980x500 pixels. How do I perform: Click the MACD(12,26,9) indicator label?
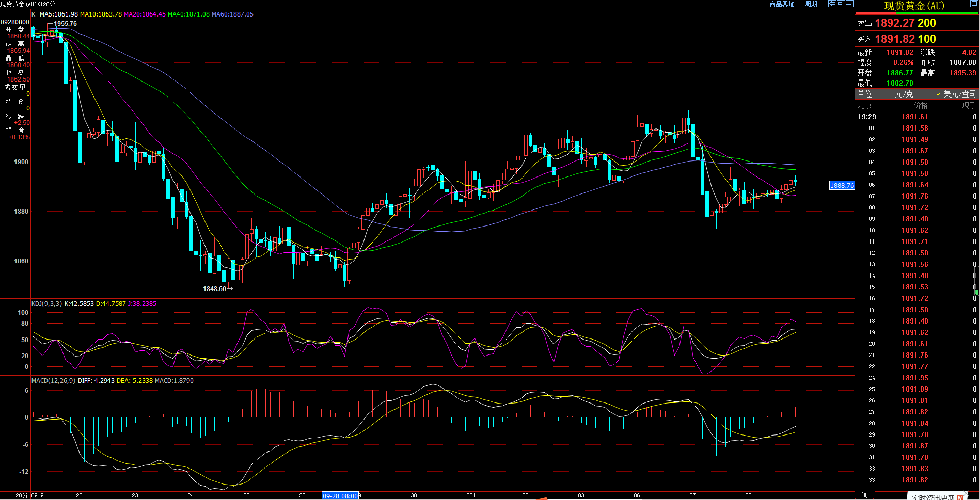[53, 381]
